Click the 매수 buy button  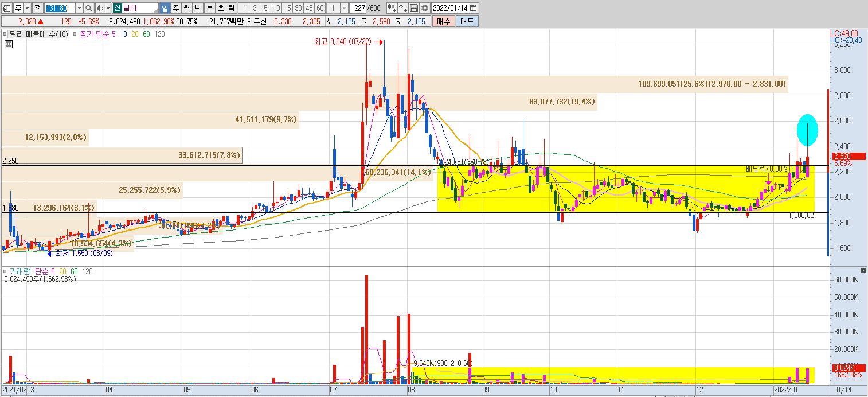click(443, 21)
